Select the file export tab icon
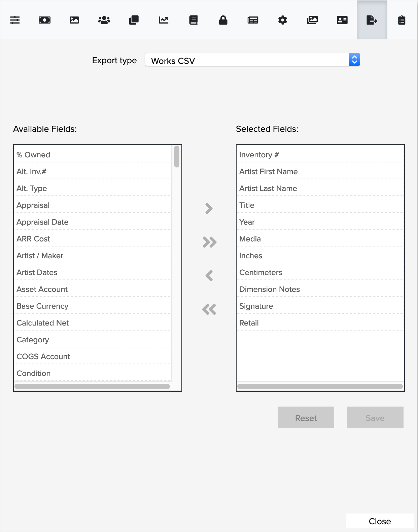Viewport: 418px width, 532px height. click(372, 20)
